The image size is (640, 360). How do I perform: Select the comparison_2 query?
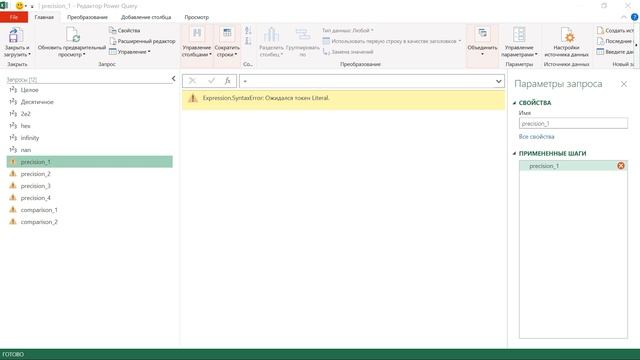click(89, 222)
